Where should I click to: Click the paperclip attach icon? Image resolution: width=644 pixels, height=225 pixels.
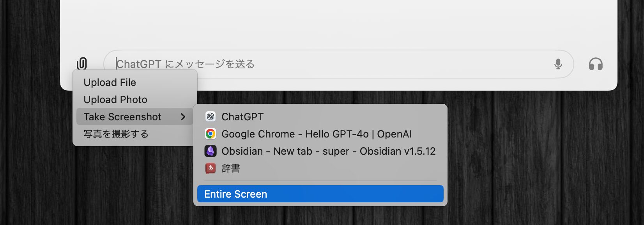tap(82, 64)
